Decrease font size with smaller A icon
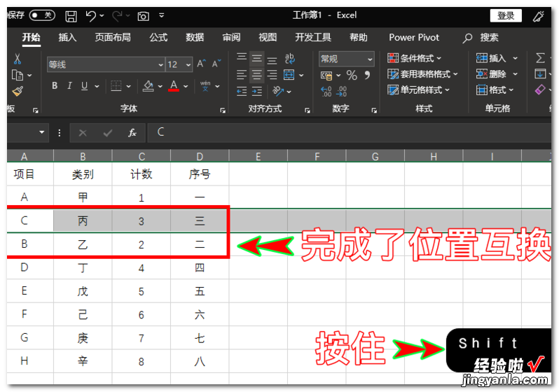This screenshot has height=392, width=559. click(x=216, y=64)
